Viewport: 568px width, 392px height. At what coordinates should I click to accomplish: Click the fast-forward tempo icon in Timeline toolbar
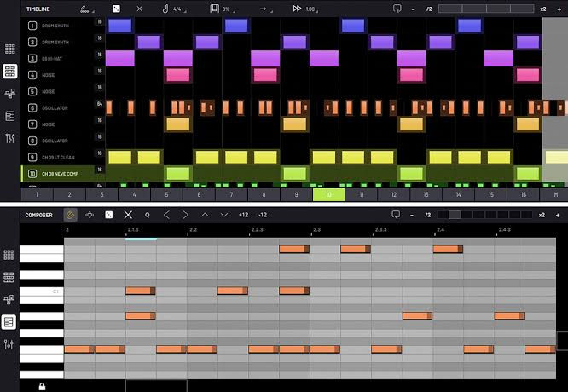coord(297,9)
